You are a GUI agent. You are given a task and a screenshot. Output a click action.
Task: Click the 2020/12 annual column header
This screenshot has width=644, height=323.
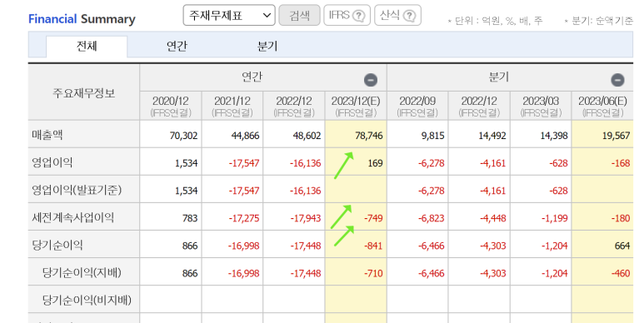(171, 106)
